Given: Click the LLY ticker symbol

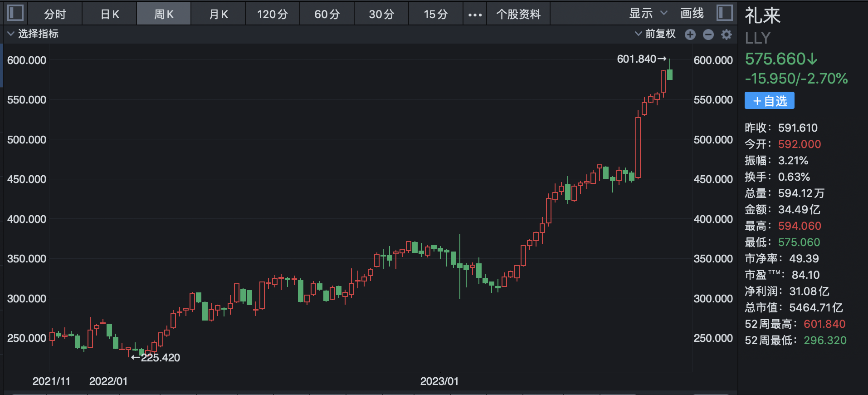Looking at the screenshot, I should coord(758,38).
